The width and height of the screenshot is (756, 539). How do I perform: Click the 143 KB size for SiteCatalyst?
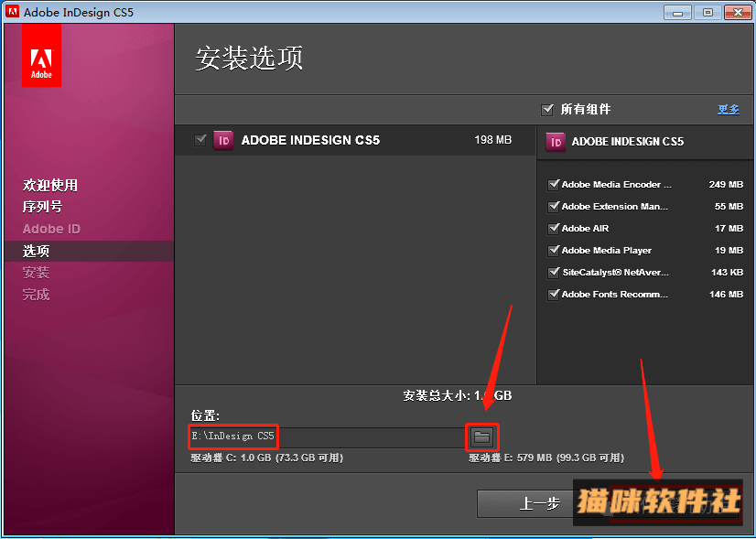tap(727, 273)
